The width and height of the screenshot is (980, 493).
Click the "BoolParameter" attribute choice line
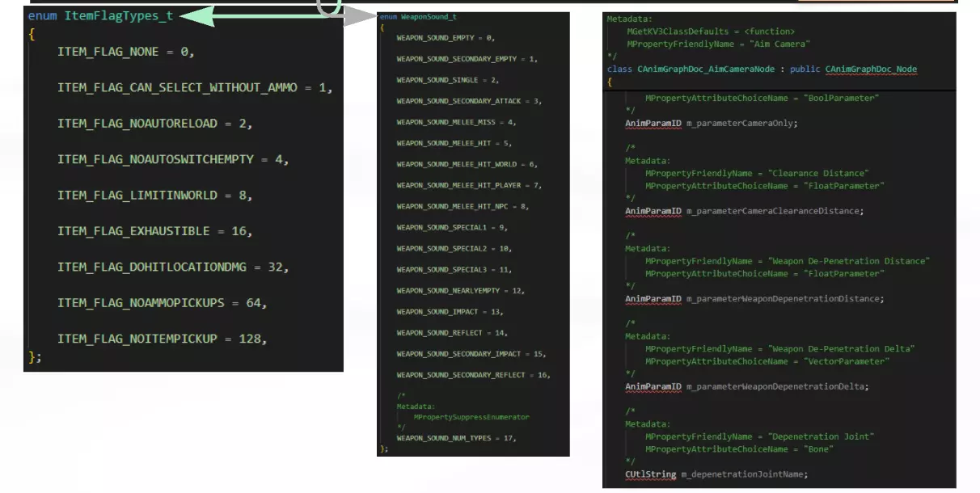click(x=762, y=98)
